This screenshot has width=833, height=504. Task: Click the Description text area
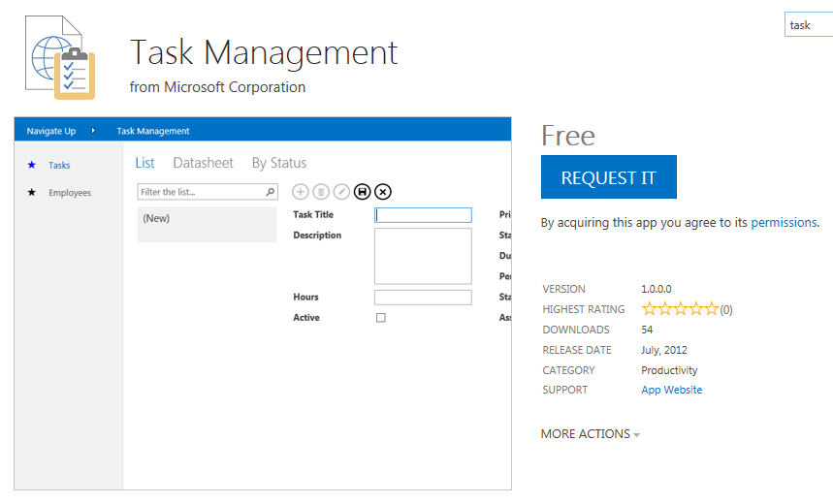pos(423,256)
